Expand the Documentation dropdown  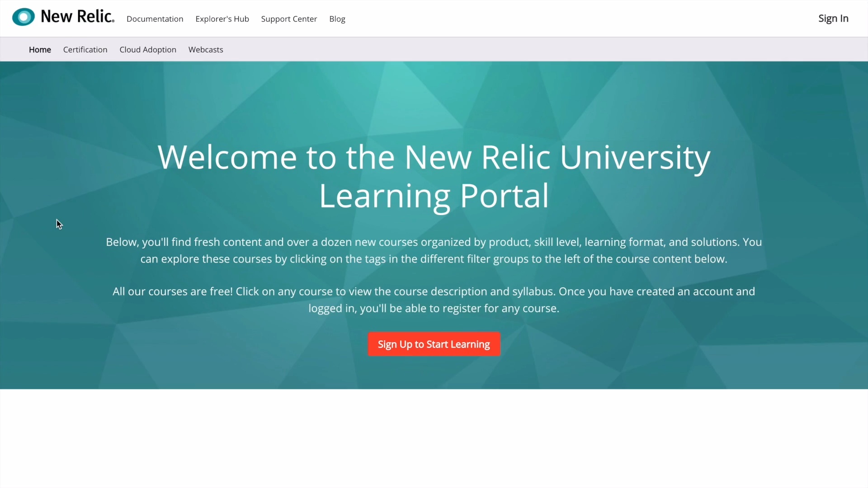click(x=155, y=19)
